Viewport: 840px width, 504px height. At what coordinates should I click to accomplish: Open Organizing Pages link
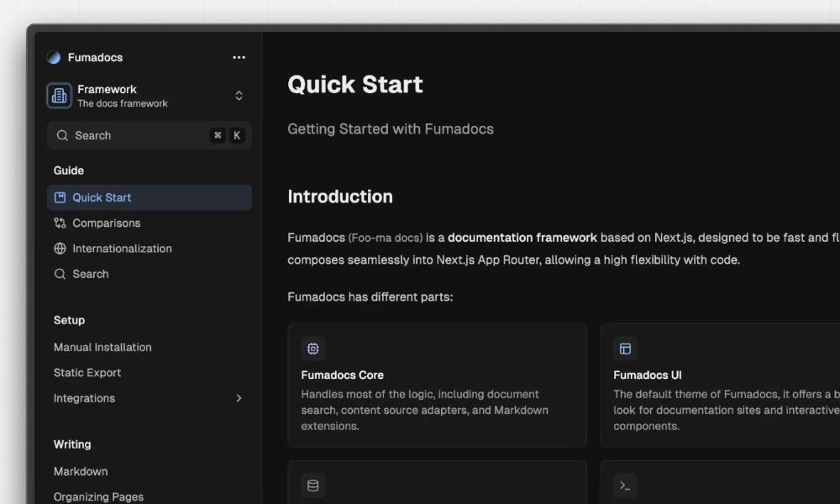pos(150,496)
